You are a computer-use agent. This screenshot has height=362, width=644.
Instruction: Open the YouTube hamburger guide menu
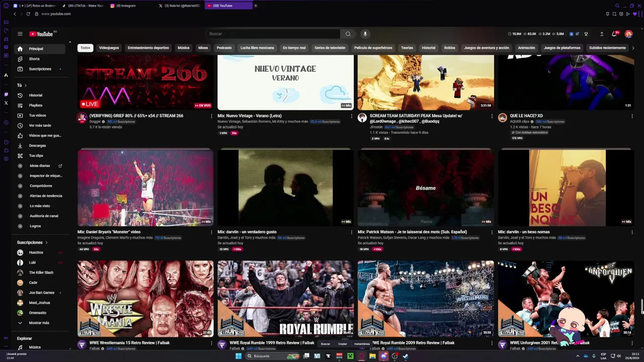coord(20,34)
